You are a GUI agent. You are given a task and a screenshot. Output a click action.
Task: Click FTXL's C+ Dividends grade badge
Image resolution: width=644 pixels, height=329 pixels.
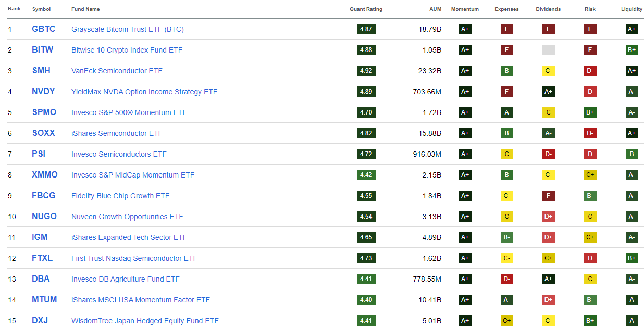coord(548,258)
